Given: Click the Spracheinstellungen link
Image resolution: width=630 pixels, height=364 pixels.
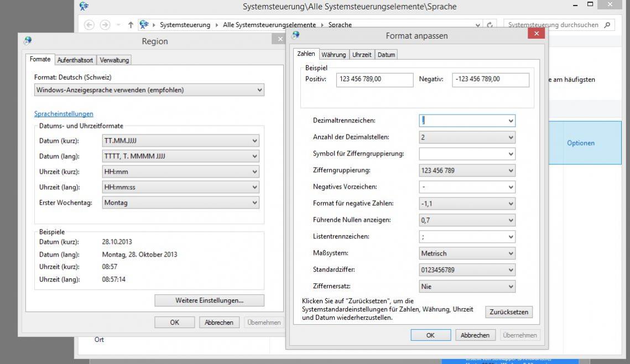Looking at the screenshot, I should [x=64, y=114].
